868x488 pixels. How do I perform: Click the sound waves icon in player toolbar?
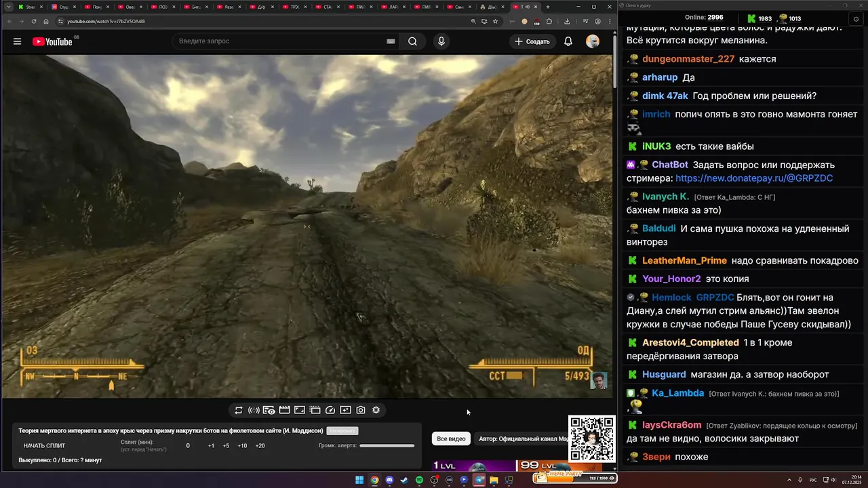254,410
